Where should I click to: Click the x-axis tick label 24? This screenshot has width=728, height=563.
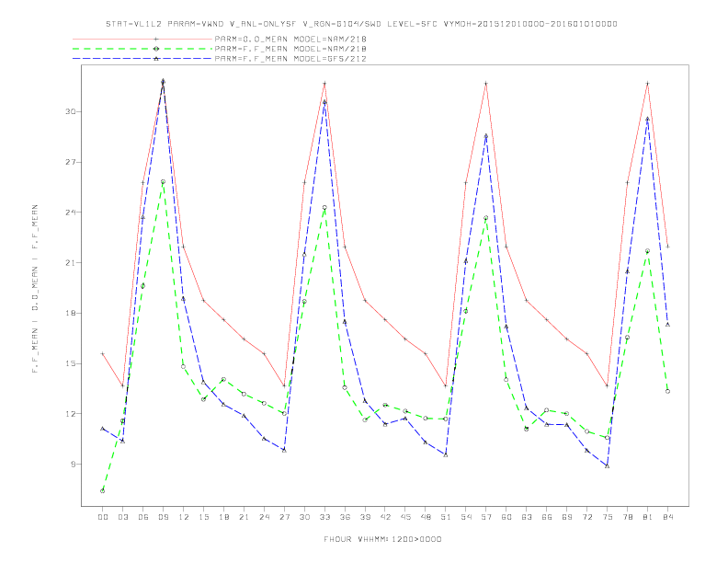coord(264,517)
